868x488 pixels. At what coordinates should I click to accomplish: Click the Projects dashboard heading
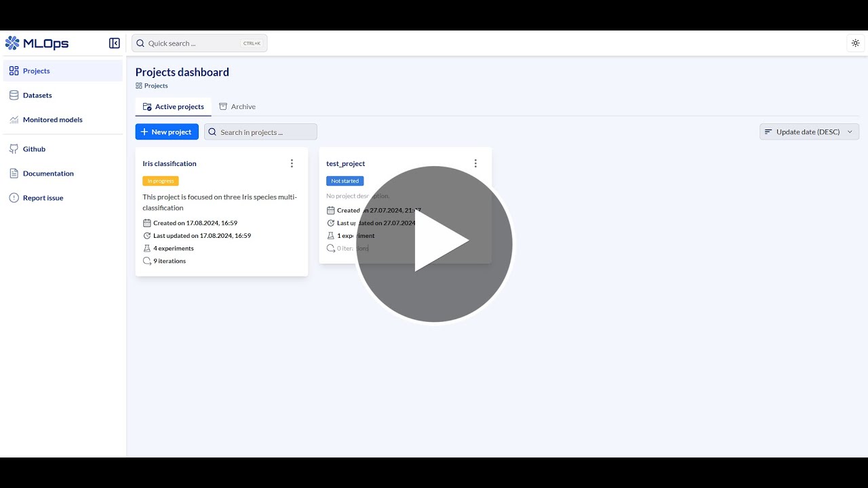(x=182, y=72)
